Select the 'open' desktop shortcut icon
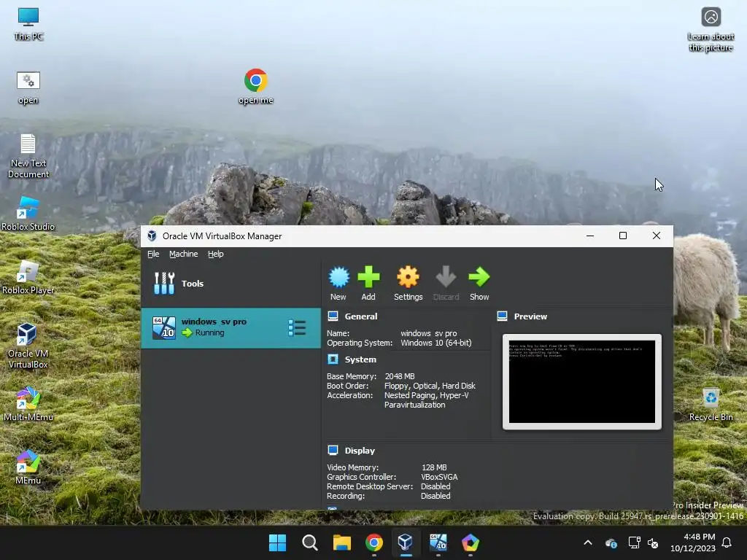The image size is (747, 560). point(28,87)
